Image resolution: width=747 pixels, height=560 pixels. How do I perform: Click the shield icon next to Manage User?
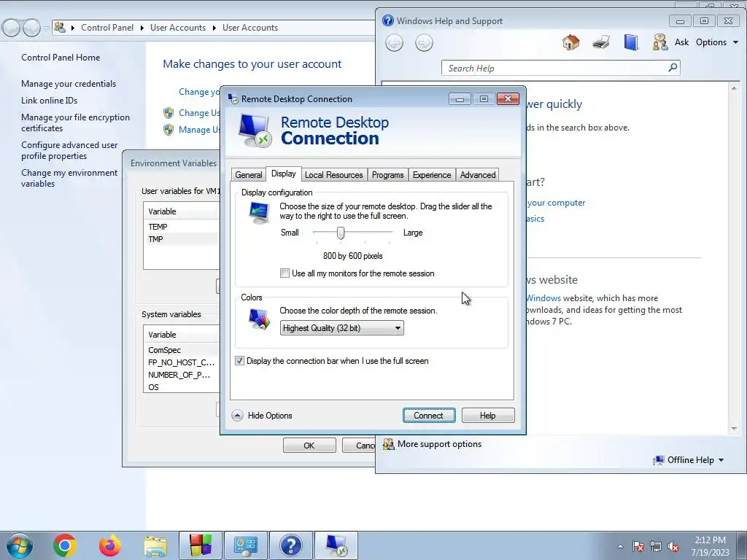pos(169,130)
